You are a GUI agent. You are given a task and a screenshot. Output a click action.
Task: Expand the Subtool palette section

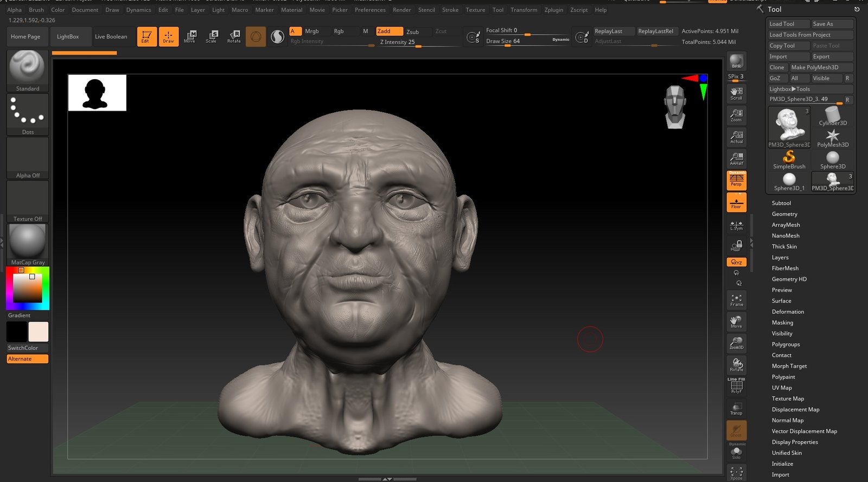coord(781,203)
